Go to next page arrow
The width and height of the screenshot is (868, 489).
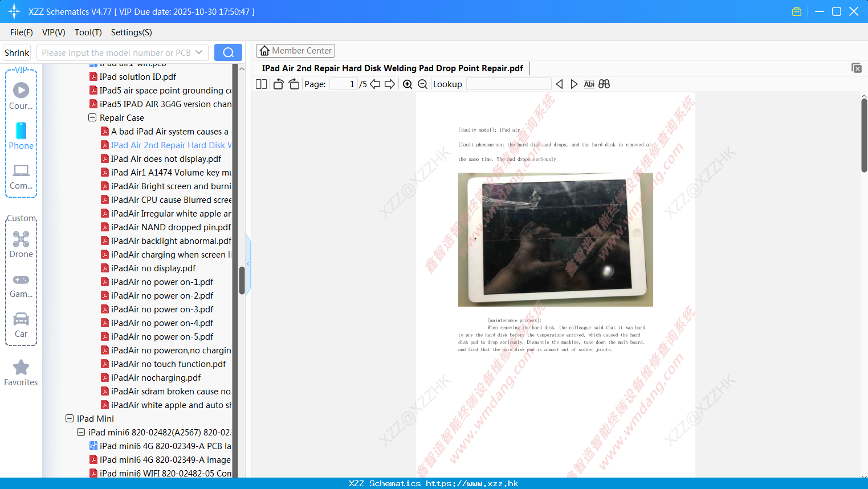coord(390,84)
